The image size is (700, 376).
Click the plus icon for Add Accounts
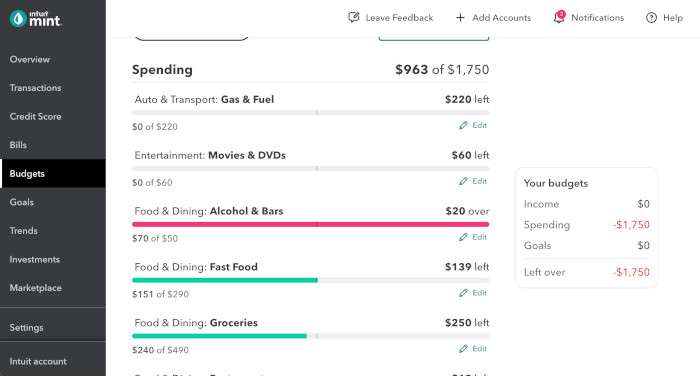click(460, 17)
